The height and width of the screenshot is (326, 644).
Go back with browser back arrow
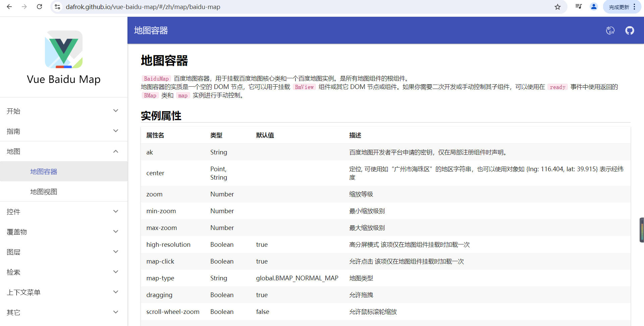click(x=9, y=7)
